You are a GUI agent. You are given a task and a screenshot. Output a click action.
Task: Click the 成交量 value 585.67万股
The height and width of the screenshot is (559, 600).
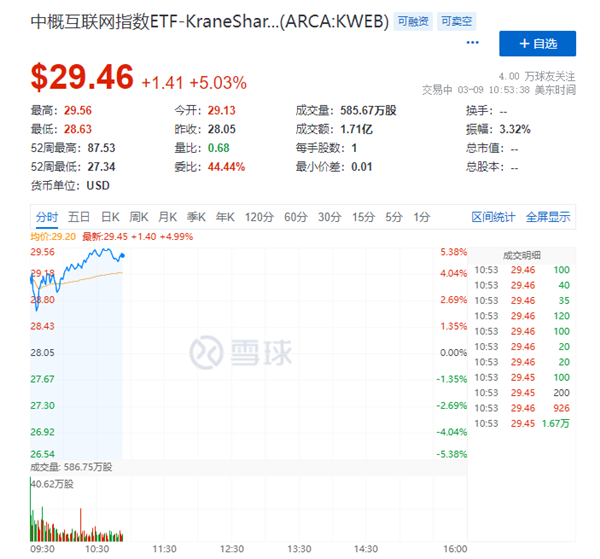[368, 111]
